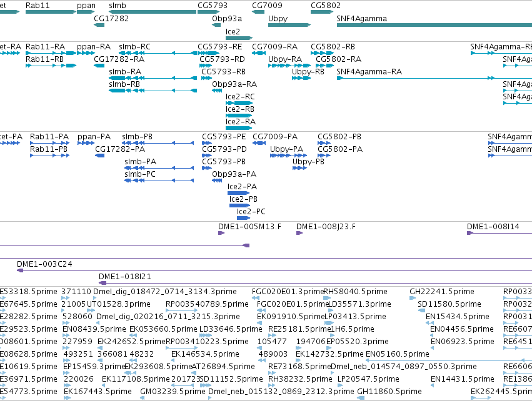Image resolution: width=532 pixels, height=401 pixels.
Task: Select the Ice2-PA protein label
Action: (x=243, y=187)
